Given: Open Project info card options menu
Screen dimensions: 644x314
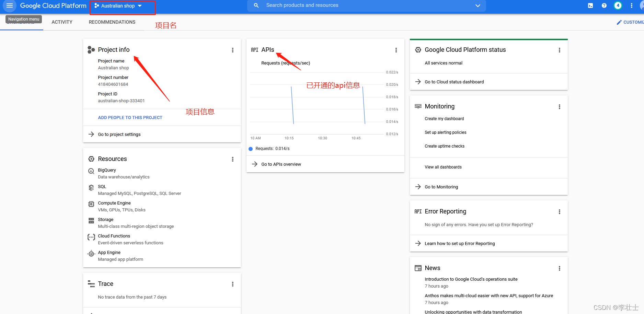Looking at the screenshot, I should coord(233,50).
